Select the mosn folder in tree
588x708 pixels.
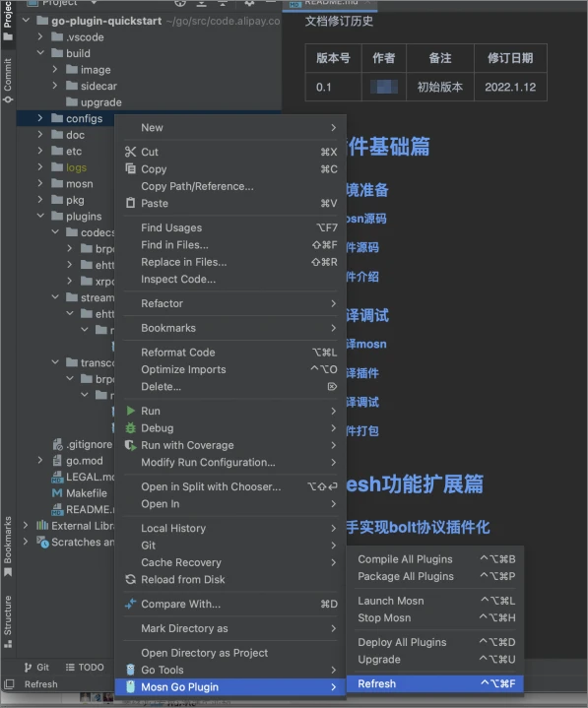click(80, 184)
